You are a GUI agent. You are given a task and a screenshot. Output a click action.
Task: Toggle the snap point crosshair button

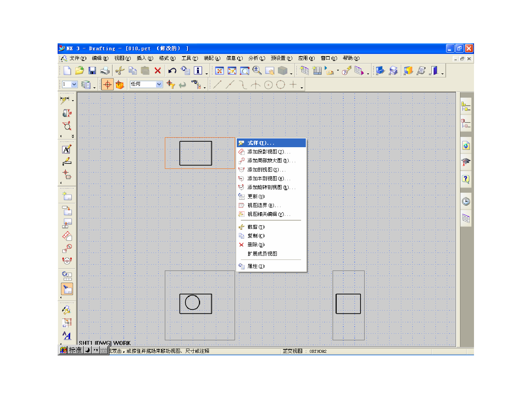(107, 84)
